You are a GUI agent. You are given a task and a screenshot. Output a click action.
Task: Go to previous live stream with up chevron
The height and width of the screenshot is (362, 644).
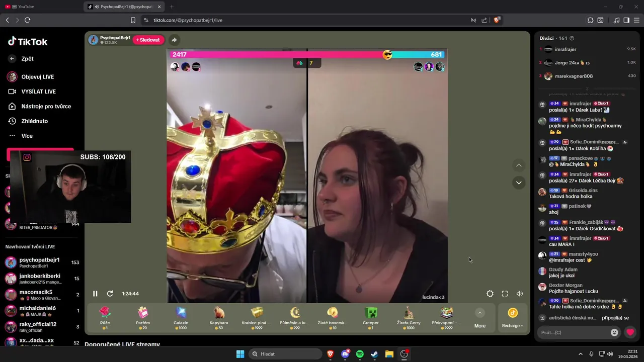519,165
